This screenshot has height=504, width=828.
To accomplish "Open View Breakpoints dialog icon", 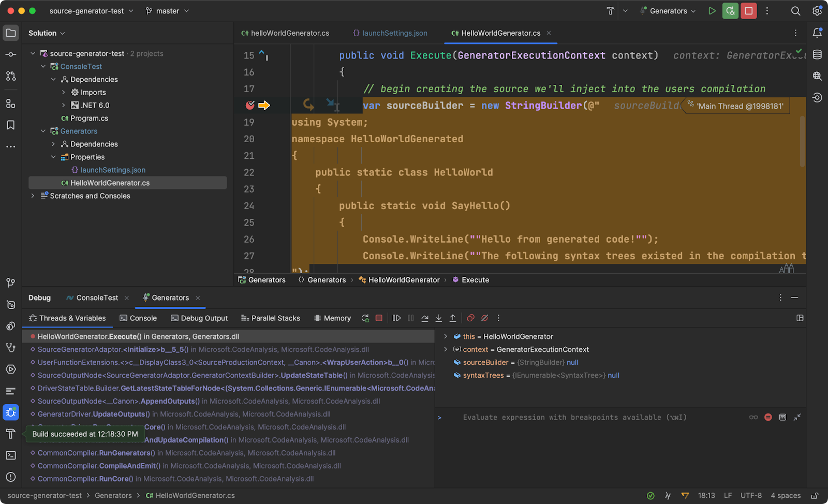I will point(470,318).
